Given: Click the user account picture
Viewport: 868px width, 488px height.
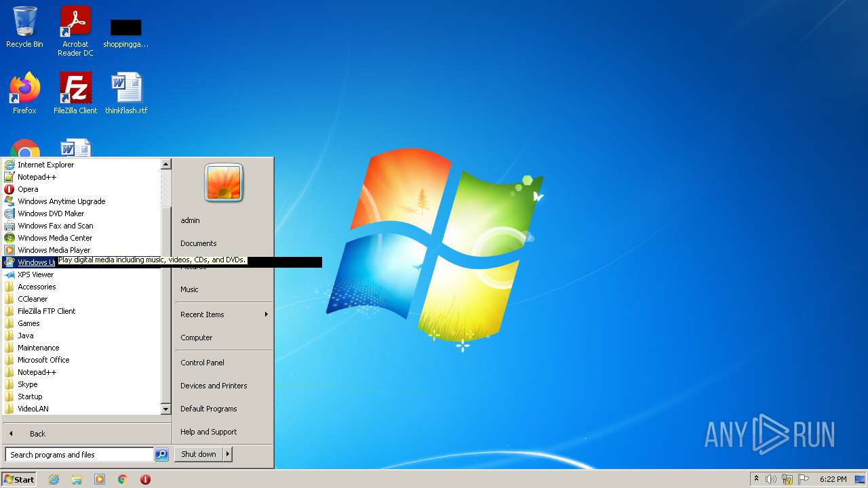Looking at the screenshot, I should [224, 183].
